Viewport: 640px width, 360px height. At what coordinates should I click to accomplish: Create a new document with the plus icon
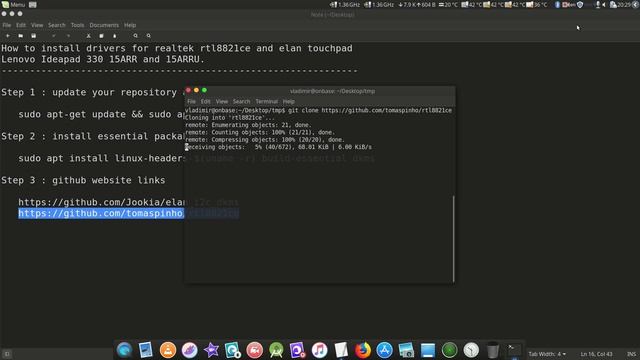[x=7, y=36]
